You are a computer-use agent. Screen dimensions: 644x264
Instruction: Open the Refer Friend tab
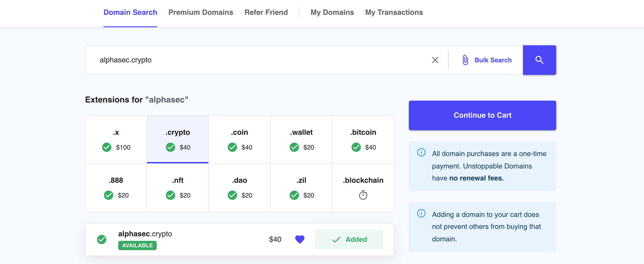click(266, 13)
